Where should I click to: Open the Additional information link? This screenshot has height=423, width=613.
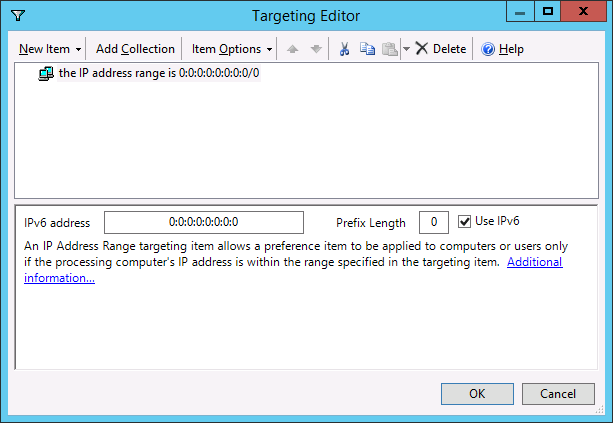point(534,262)
